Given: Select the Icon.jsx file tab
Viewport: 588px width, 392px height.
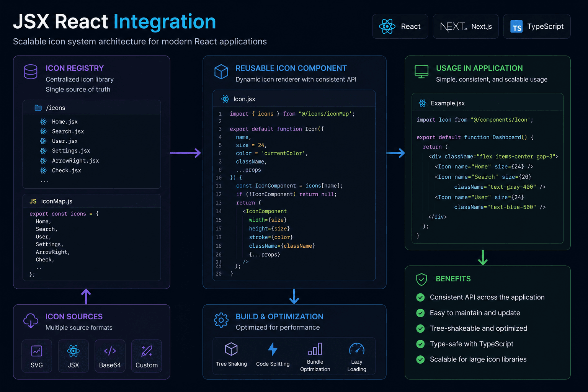Looking at the screenshot, I should click(294, 99).
